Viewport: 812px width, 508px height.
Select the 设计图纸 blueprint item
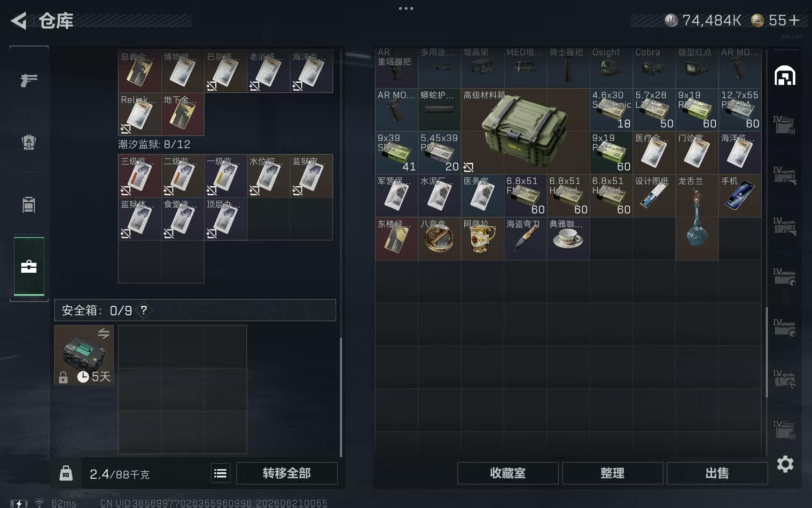(654, 196)
